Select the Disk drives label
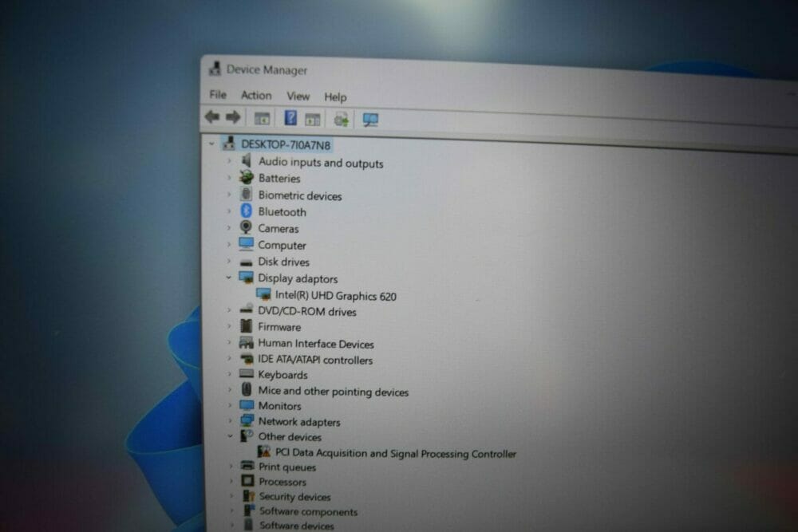798x532 pixels. point(283,262)
